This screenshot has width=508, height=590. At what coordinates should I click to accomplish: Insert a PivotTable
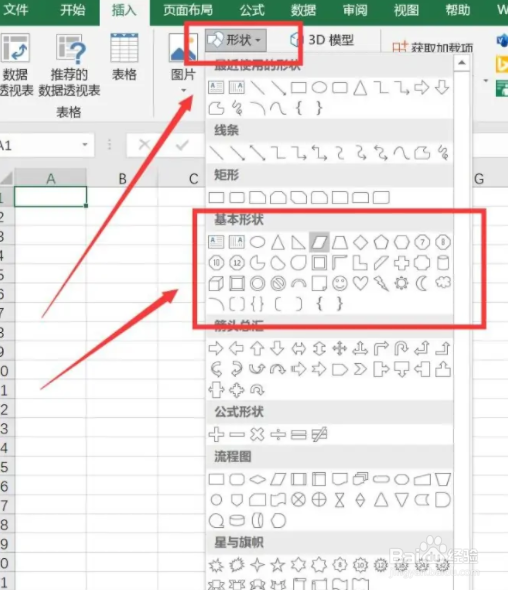(15, 64)
